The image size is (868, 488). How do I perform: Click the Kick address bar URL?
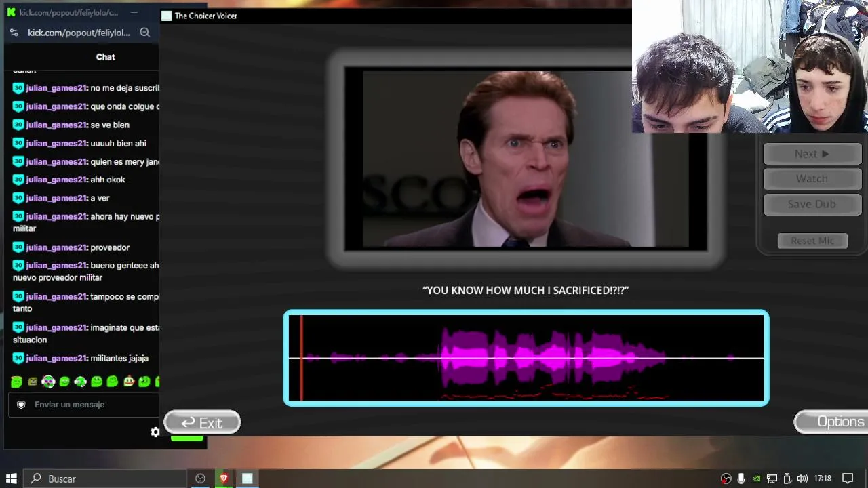(x=79, y=33)
